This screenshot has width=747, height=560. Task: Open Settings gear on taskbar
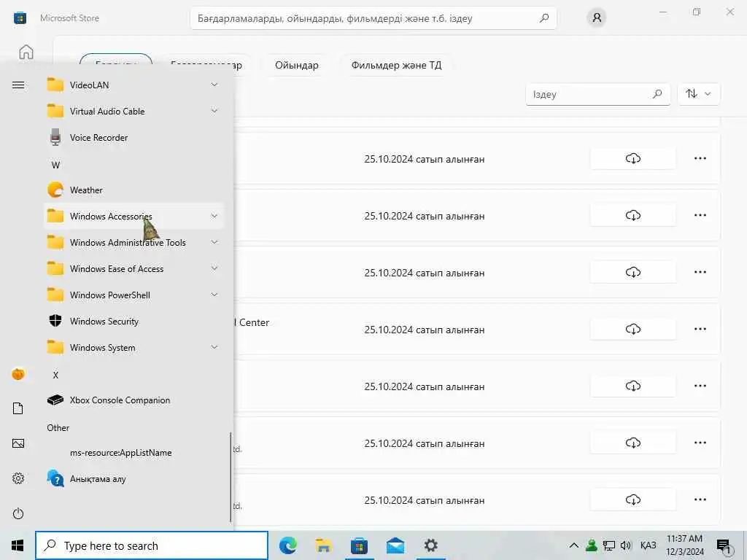431,545
